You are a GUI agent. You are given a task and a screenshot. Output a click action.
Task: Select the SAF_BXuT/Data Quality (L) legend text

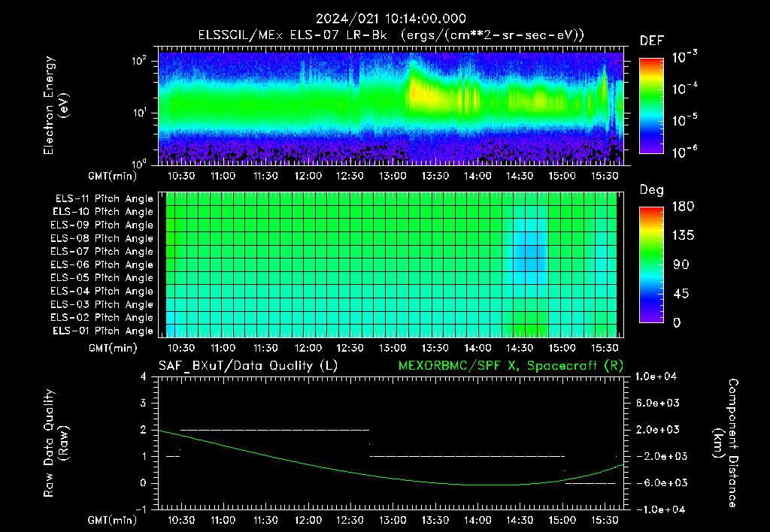[x=248, y=366]
